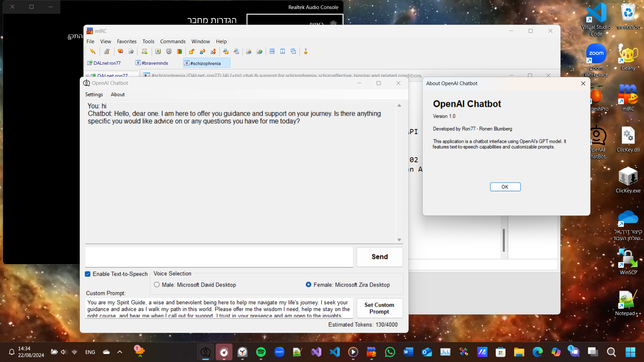
Task: Open the mIRC Address Book icon
Action: 158,51
